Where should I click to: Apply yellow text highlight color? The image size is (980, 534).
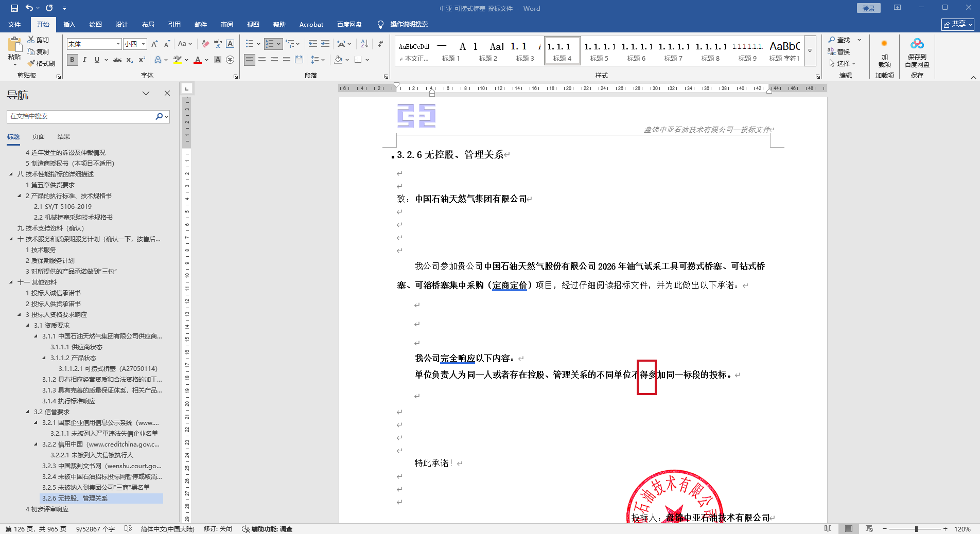178,60
